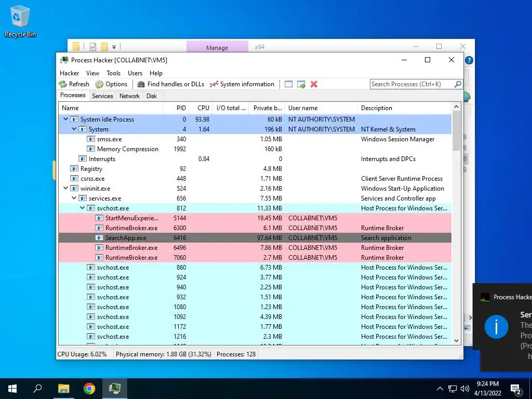
Task: Select svchost.exe PID 1092 row
Action: pyautogui.click(x=255, y=316)
